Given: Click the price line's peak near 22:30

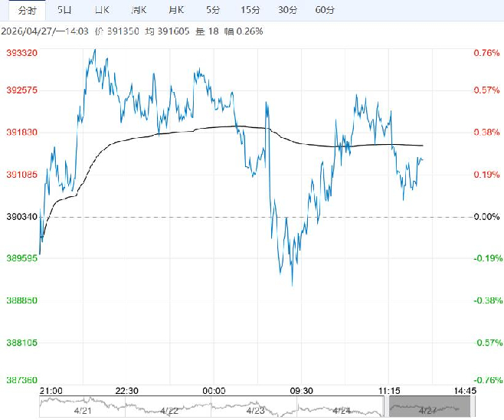Looking at the screenshot, I should click(x=94, y=51).
